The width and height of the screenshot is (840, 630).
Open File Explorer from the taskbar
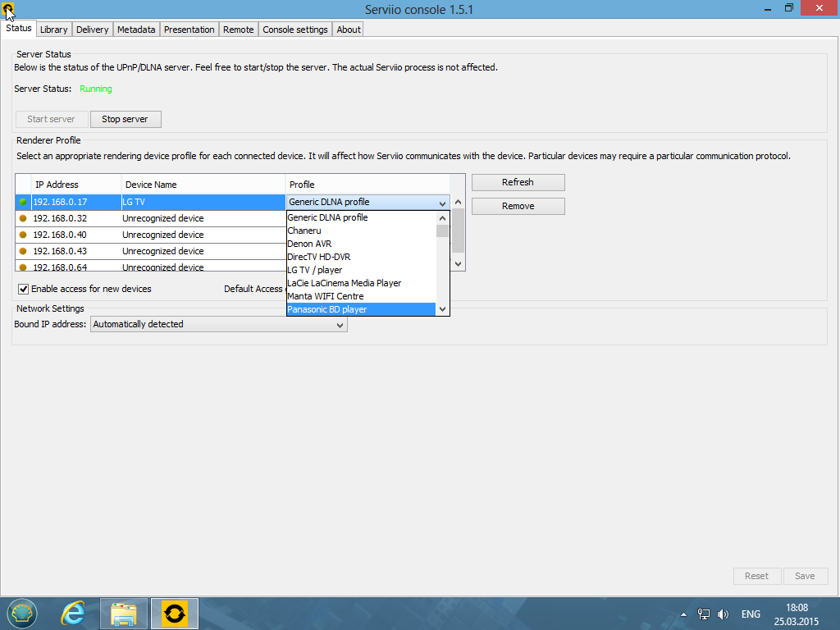(124, 613)
